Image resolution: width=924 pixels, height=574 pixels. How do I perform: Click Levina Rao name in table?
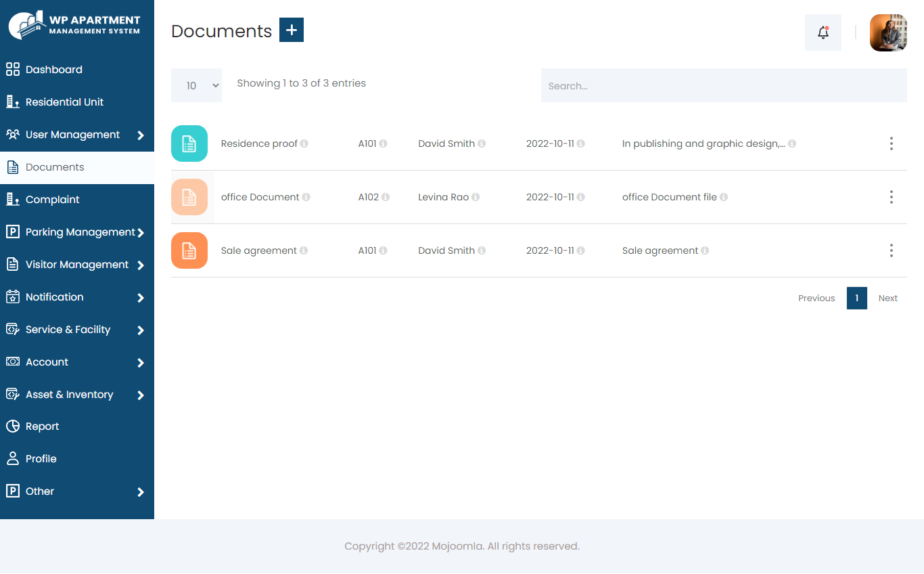point(443,197)
